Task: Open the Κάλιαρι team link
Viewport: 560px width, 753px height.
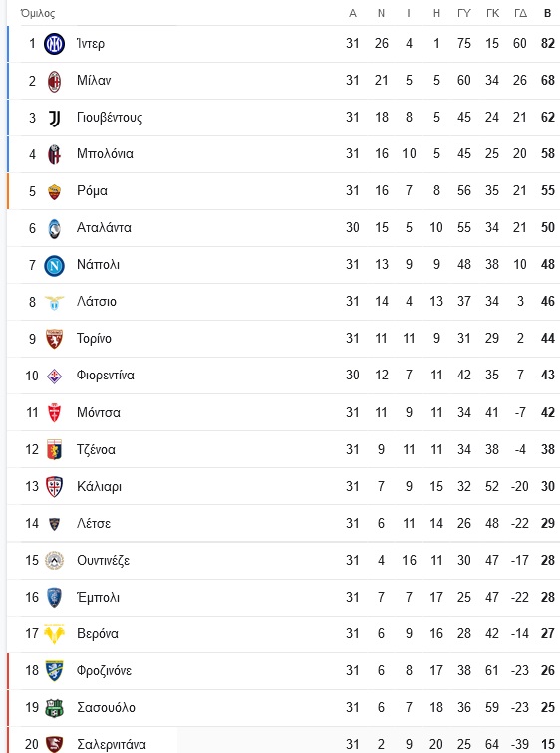Action: [x=99, y=486]
